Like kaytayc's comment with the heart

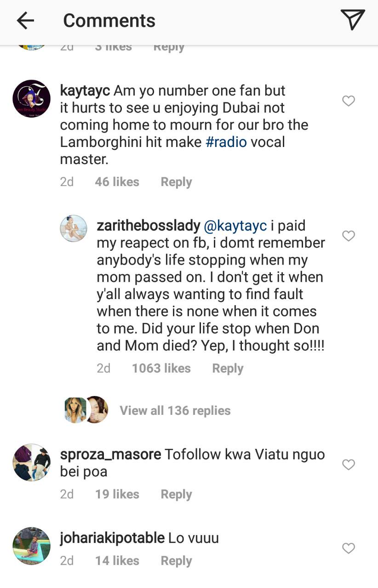tap(349, 101)
